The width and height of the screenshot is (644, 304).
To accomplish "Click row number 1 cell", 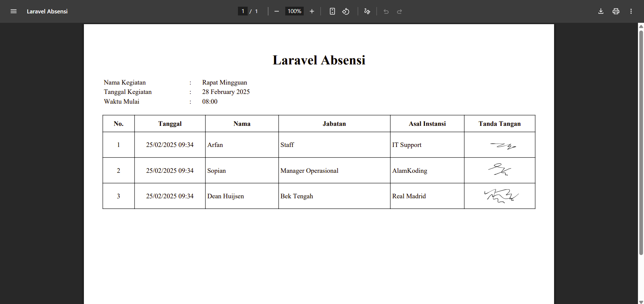I will [118, 145].
